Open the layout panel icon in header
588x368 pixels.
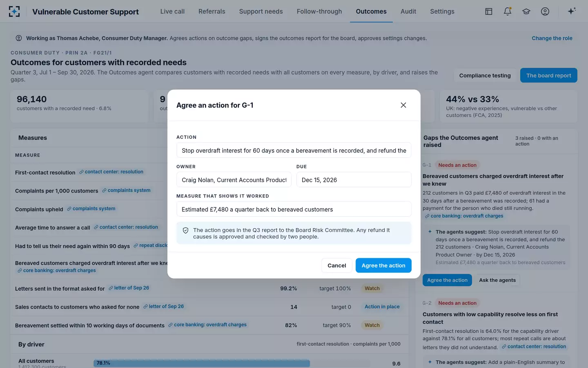(489, 11)
